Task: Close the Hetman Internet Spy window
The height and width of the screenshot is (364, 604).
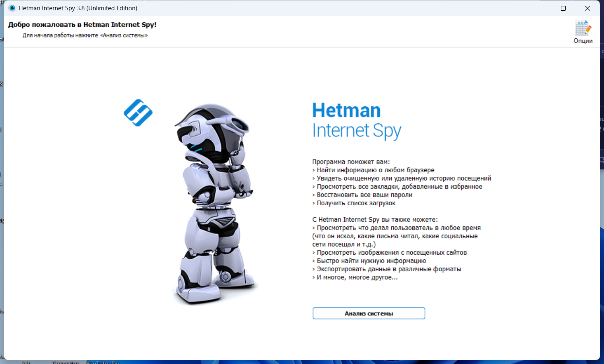Action: tap(588, 8)
